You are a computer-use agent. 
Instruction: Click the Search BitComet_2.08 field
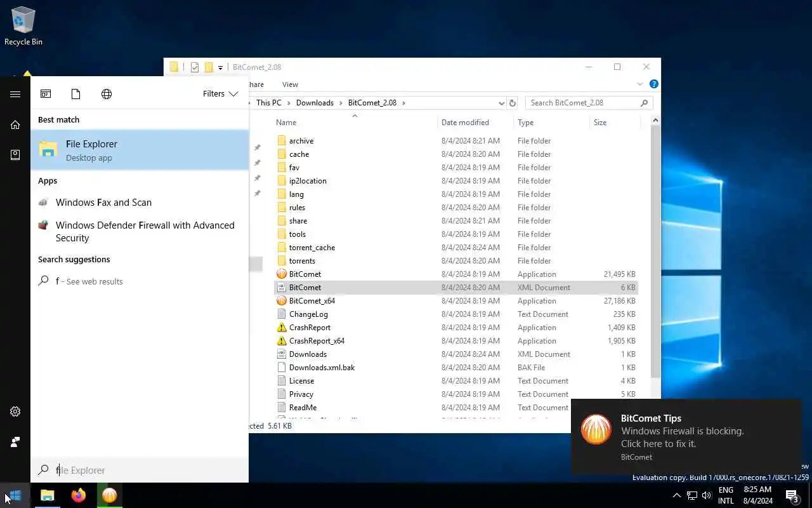coord(589,103)
